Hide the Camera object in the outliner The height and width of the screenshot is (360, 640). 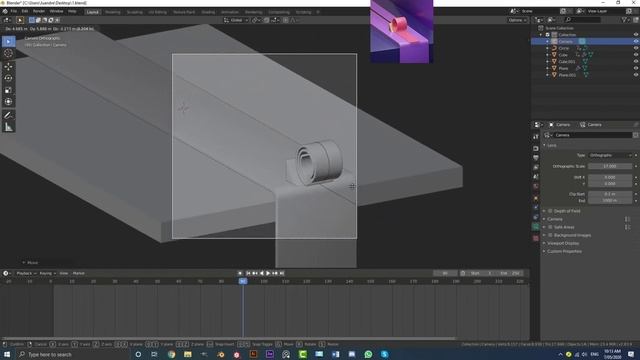[x=636, y=41]
